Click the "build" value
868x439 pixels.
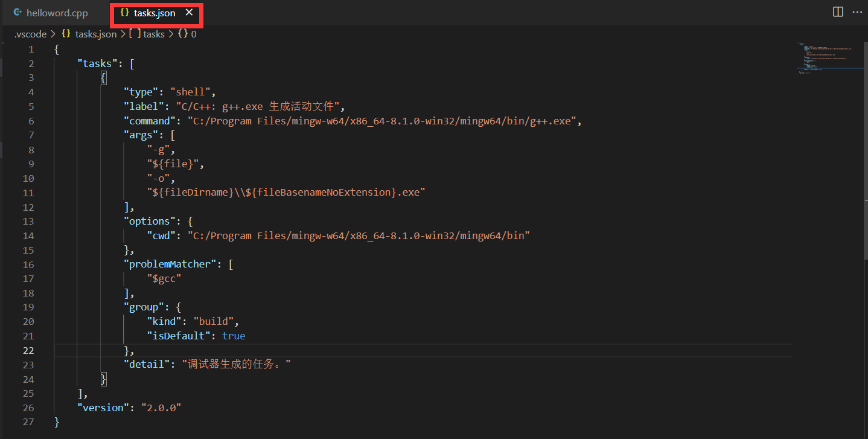tap(214, 321)
